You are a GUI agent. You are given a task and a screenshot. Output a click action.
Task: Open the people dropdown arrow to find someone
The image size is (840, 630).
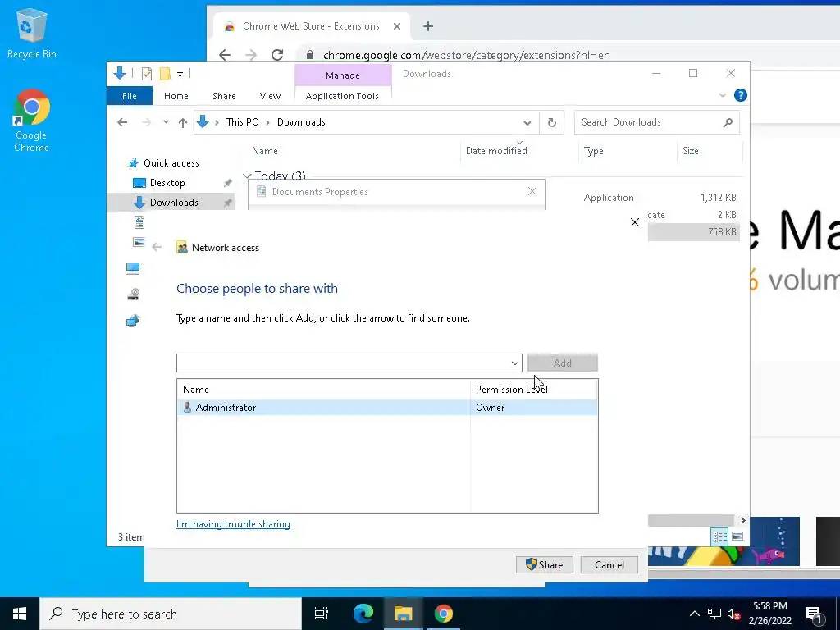[x=515, y=363]
